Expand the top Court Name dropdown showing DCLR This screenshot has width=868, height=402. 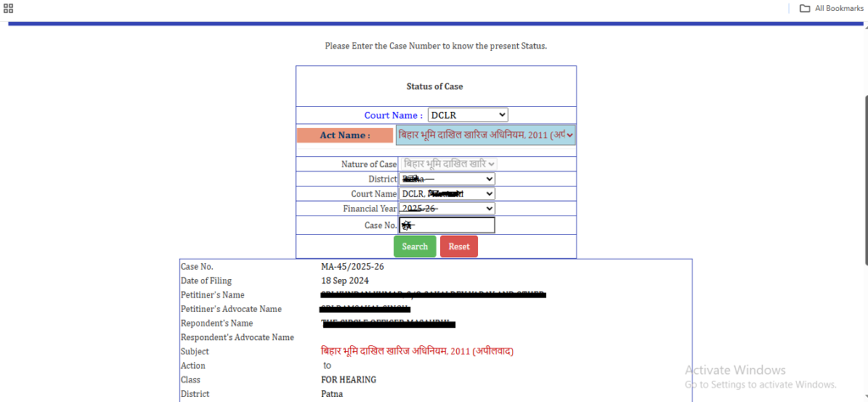467,114
